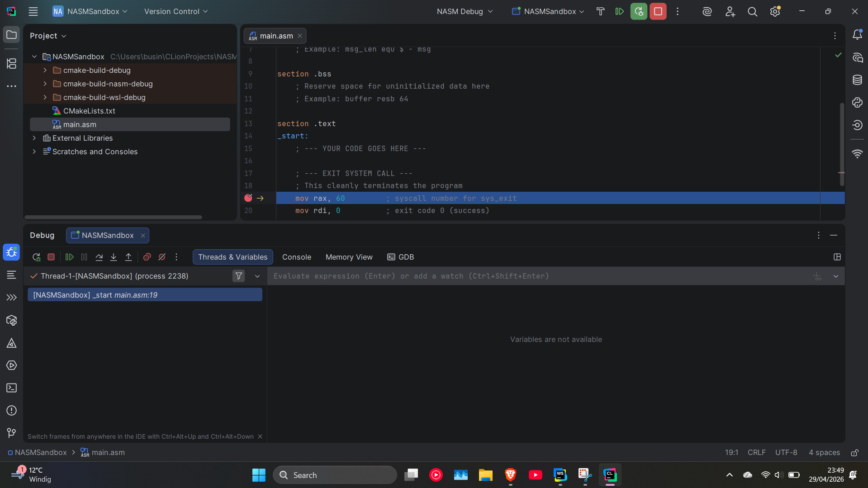Open Project view selector dropdown

pyautogui.click(x=48, y=36)
